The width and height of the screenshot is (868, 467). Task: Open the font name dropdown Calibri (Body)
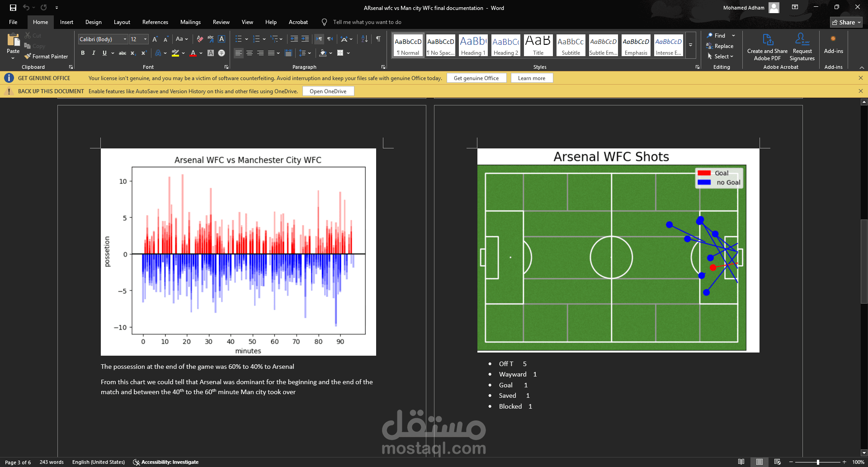click(125, 39)
